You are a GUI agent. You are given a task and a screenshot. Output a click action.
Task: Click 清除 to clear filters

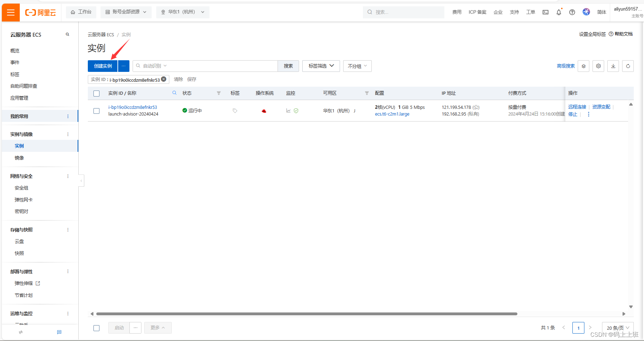pos(178,79)
